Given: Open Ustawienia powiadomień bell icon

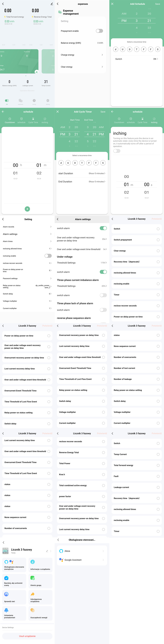Looking at the screenshot, I should pos(6,610).
